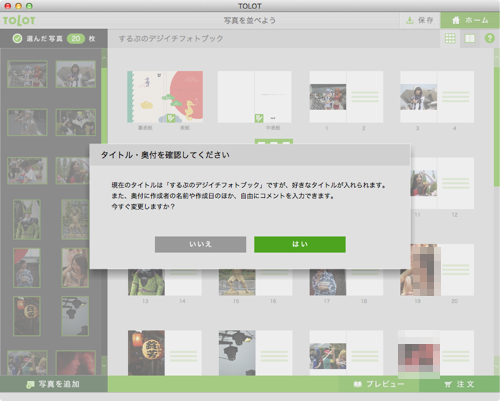Select first photo thumbnail in sidebar
Screen dimensions: 500x401
[x=27, y=74]
